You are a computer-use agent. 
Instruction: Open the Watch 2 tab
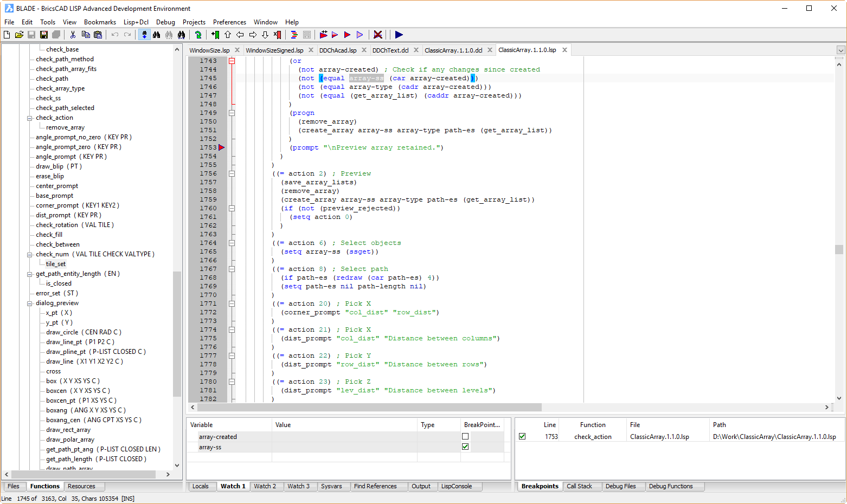[x=265, y=486]
